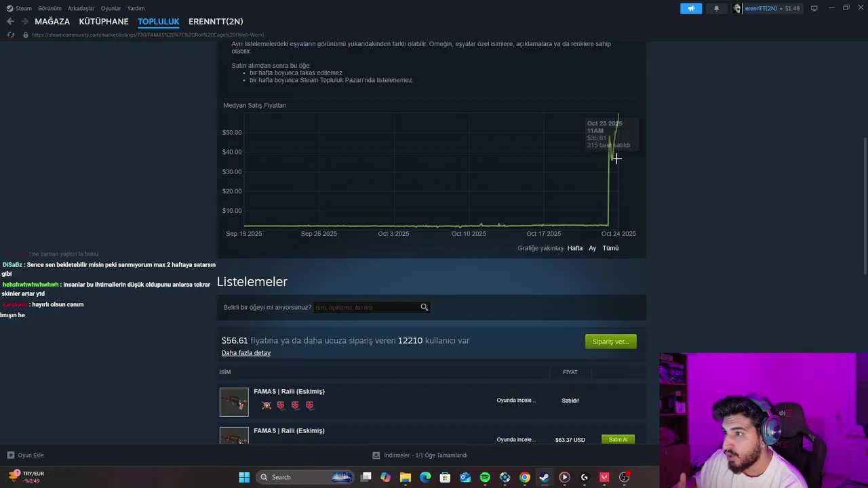Open the Daha fazla detay link
868x488 pixels.
point(246,353)
